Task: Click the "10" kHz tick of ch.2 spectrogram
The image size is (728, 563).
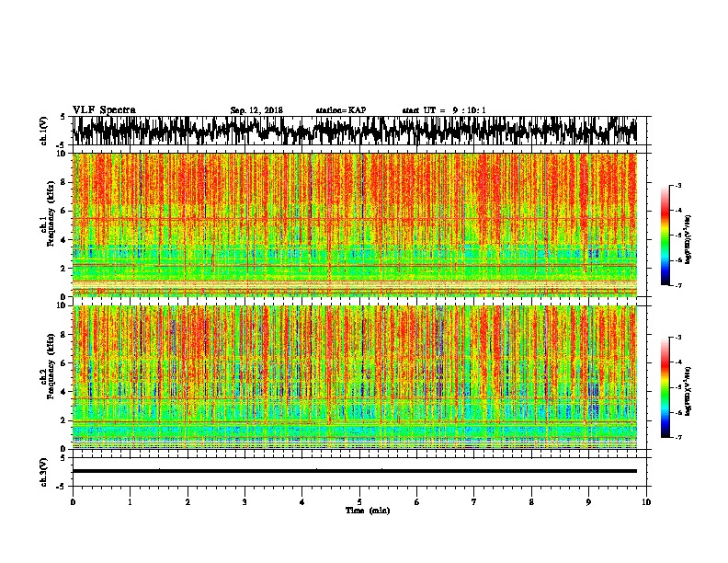Action: [x=63, y=305]
